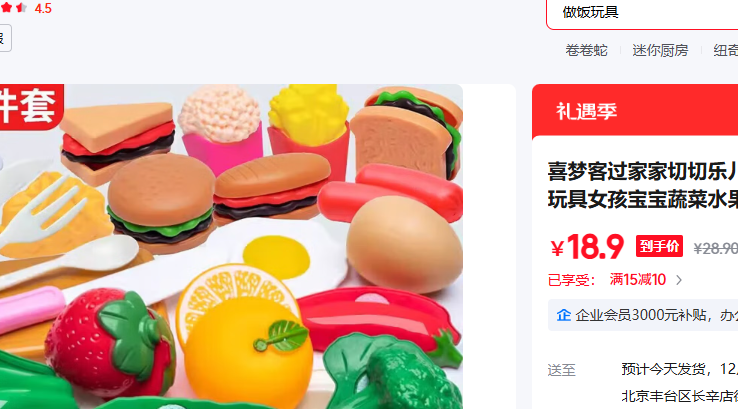Open the 满15减10 discount details
The image size is (738, 409).
coord(638,280)
